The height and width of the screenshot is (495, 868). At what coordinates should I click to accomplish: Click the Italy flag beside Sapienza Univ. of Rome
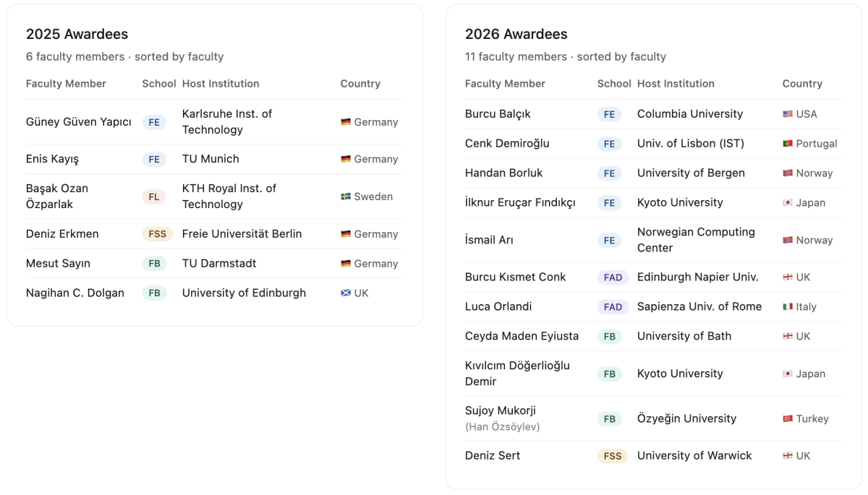click(788, 307)
